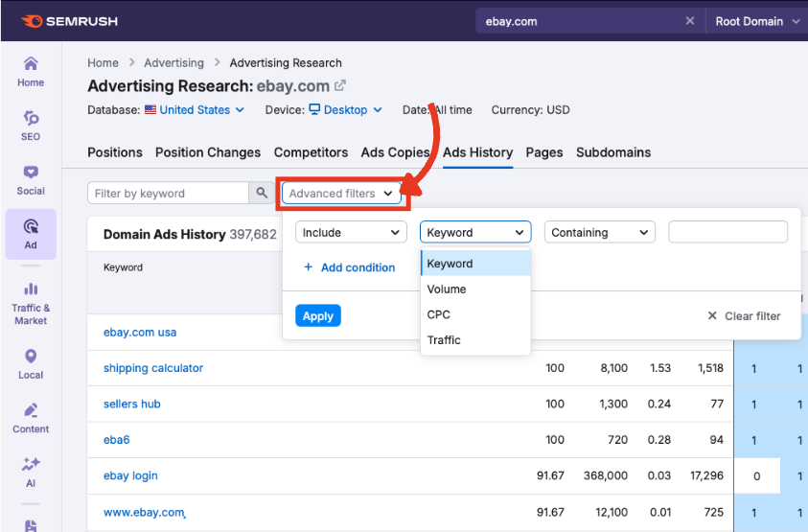Open the Content sidebar section

pyautogui.click(x=31, y=418)
